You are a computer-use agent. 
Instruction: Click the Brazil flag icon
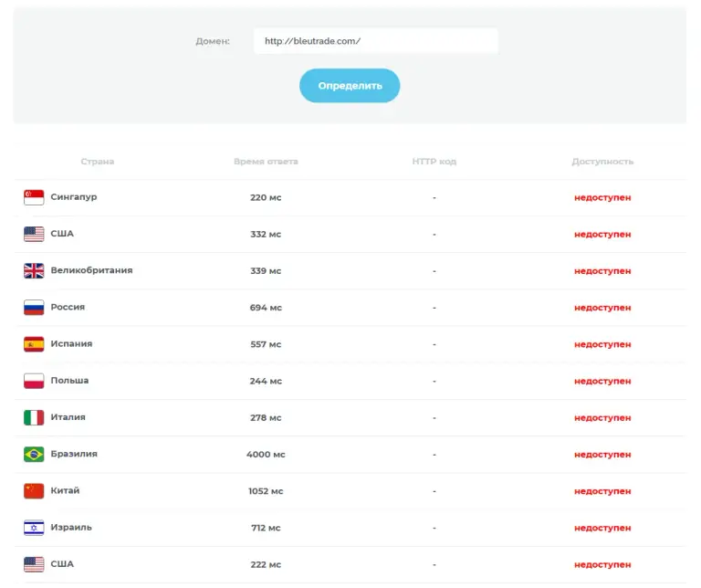pyautogui.click(x=34, y=454)
